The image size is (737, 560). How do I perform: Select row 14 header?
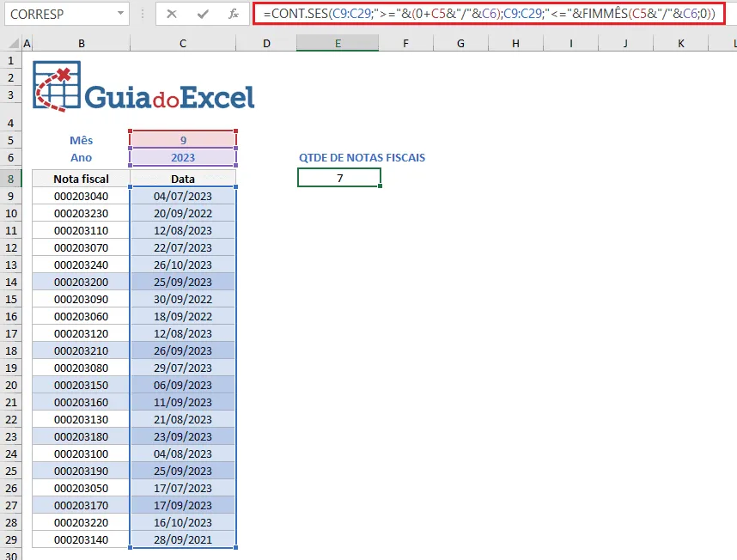pos(11,282)
